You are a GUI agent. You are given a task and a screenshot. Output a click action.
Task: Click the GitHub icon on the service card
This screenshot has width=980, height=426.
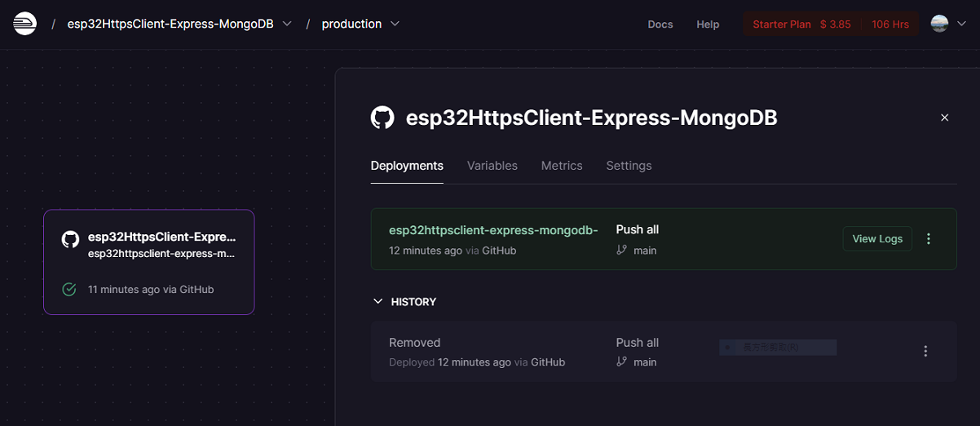coord(71,239)
